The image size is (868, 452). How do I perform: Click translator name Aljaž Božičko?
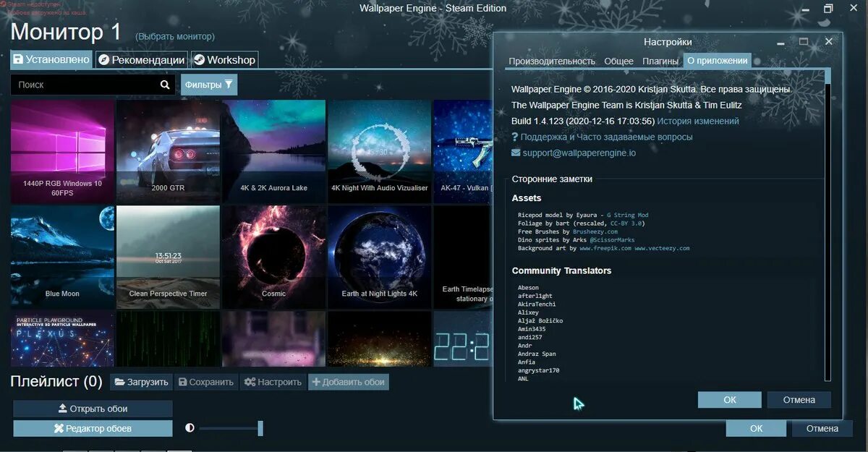pyautogui.click(x=540, y=321)
